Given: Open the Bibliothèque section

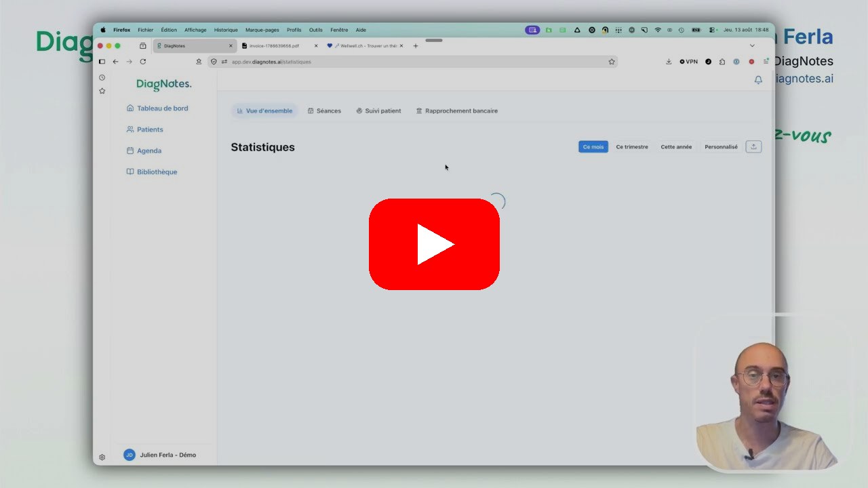Looking at the screenshot, I should point(152,172).
